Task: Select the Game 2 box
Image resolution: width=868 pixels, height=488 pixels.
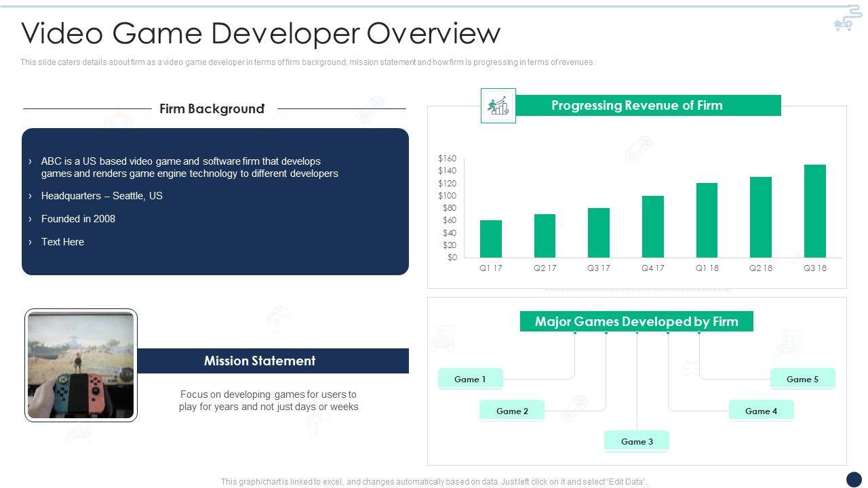Action: [x=512, y=411]
